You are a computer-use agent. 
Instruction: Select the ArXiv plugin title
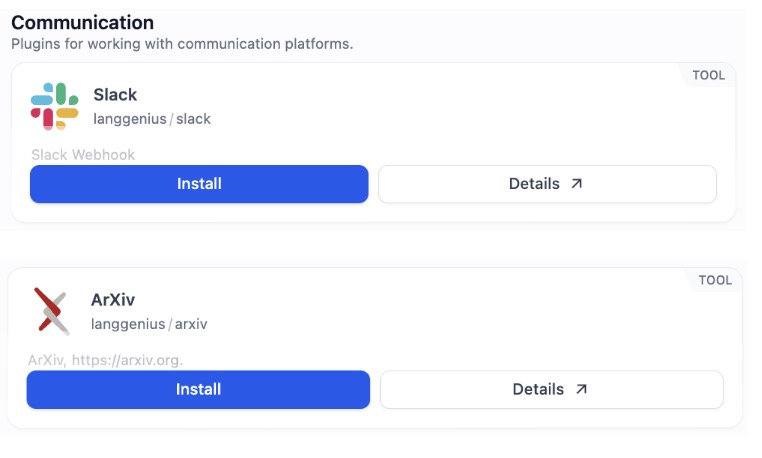(x=113, y=300)
